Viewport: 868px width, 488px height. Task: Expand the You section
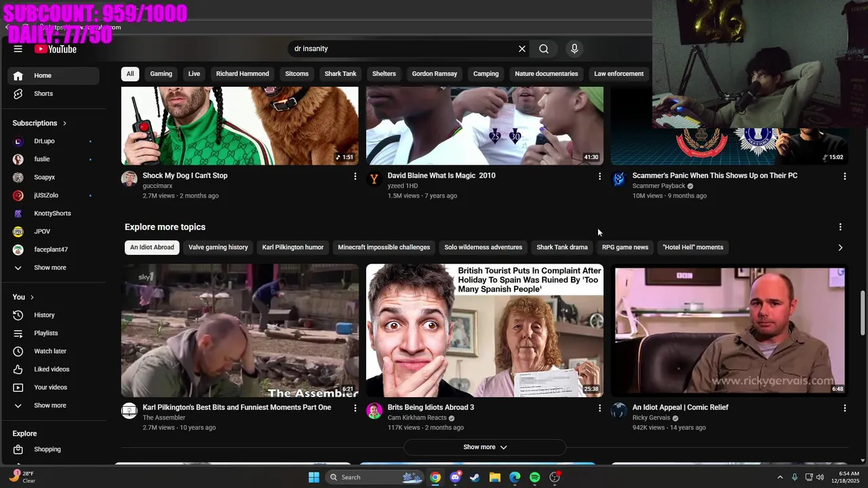click(x=23, y=297)
